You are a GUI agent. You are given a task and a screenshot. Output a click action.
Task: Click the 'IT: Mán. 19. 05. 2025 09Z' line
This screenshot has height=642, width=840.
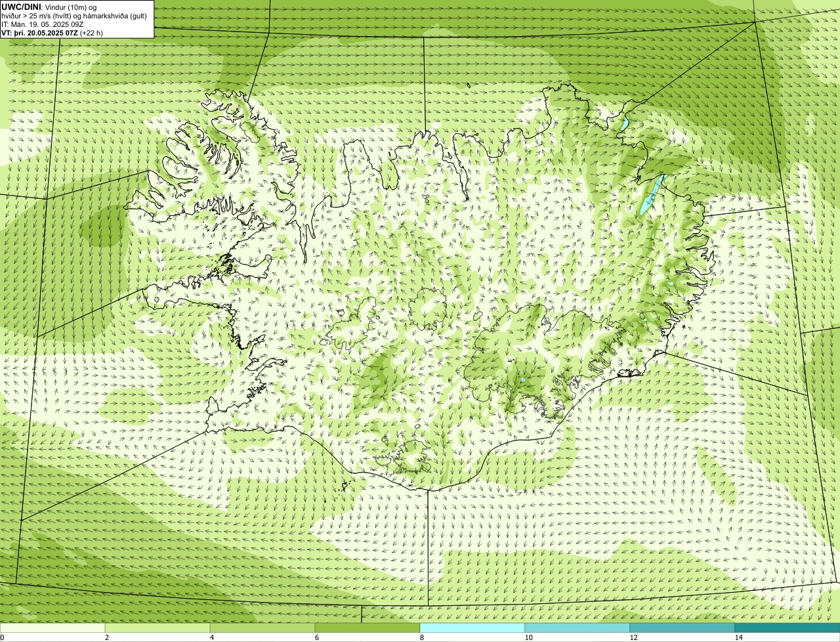point(42,24)
